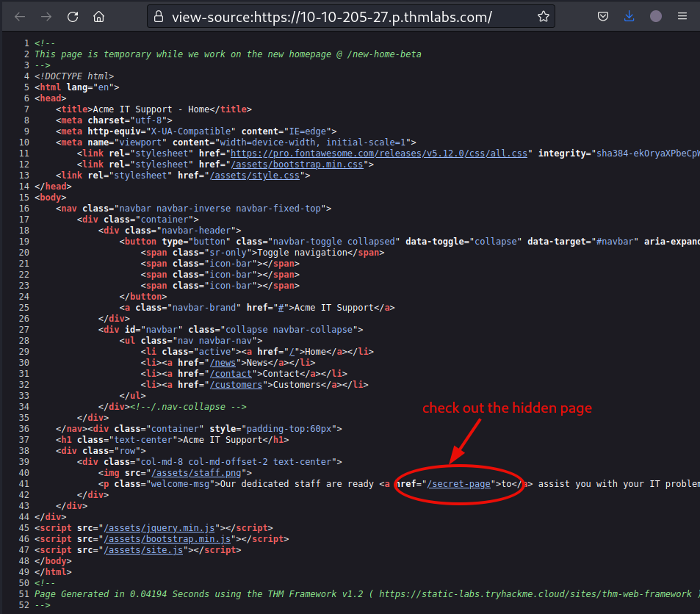Viewport: 700px width, 614px height.
Task: Click the Forward arrow button
Action: tap(46, 16)
